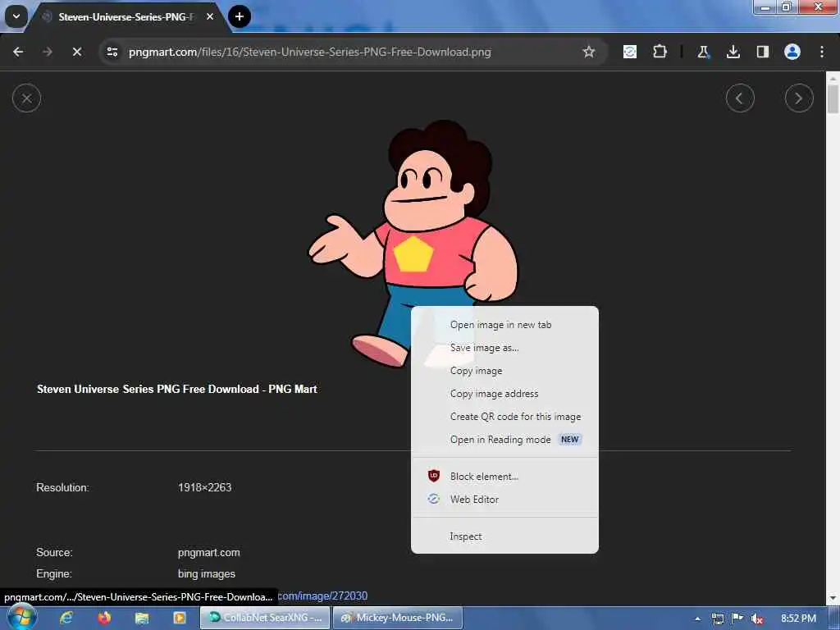Switch to CollabNet SearXNG taskbar window

pyautogui.click(x=265, y=618)
